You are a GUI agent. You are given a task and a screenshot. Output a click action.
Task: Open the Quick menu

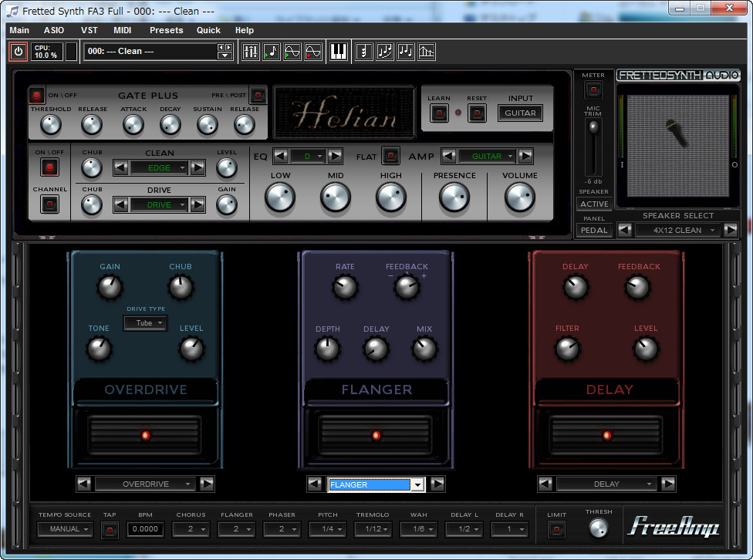pyautogui.click(x=208, y=30)
